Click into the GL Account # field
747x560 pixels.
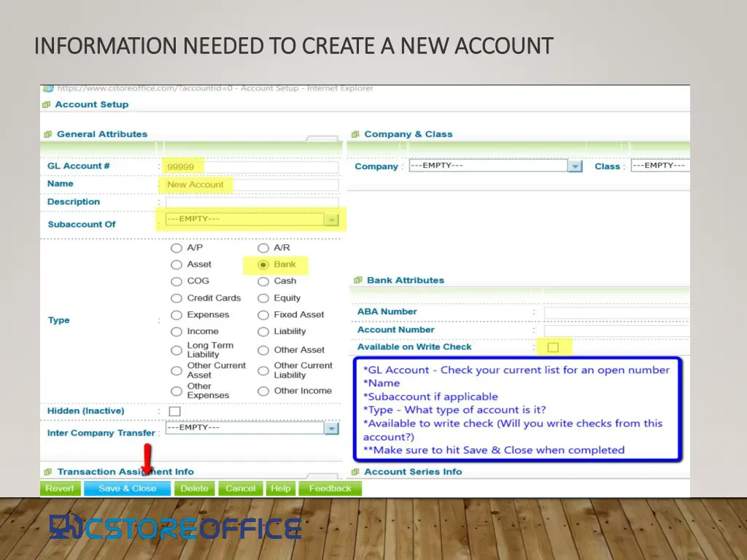252,167
